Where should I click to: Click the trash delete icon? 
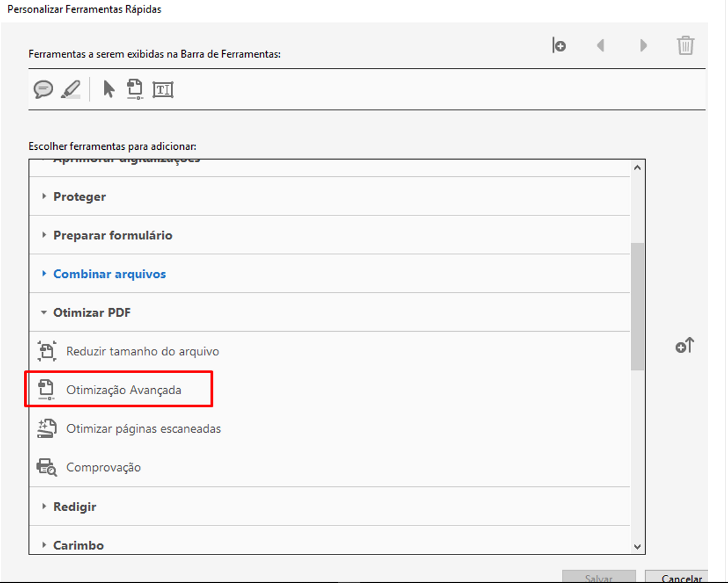(x=685, y=46)
